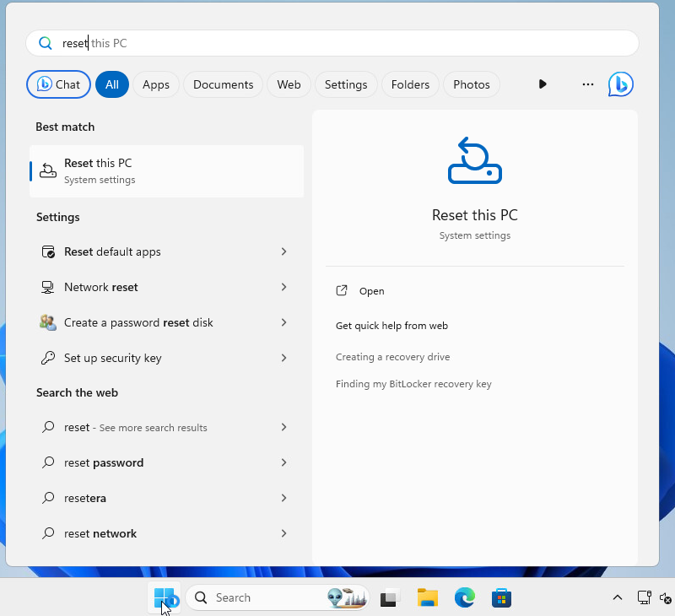Search the web for resetera
This screenshot has height=616, width=675.
(166, 498)
